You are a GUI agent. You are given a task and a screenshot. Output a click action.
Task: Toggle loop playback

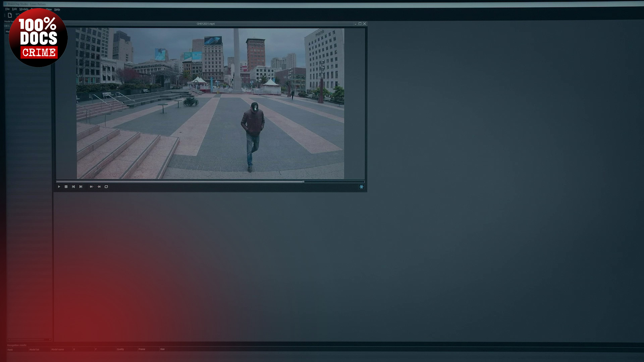[106, 187]
